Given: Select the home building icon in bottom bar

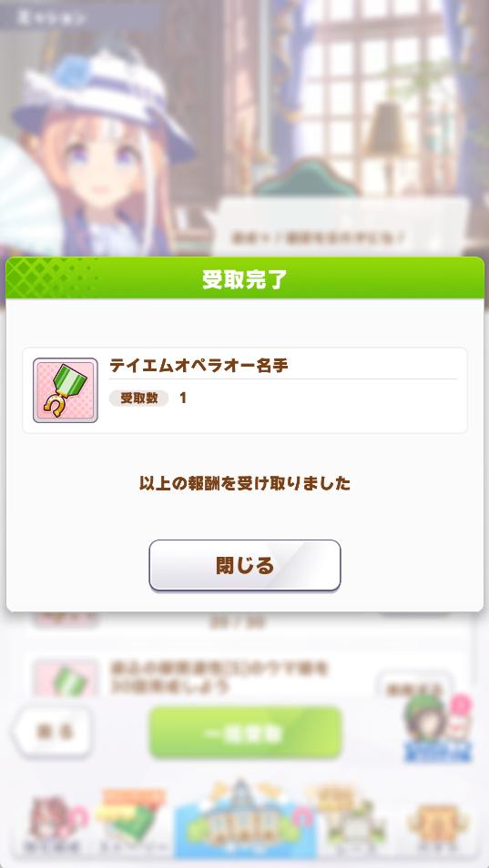Looking at the screenshot, I should [x=245, y=819].
